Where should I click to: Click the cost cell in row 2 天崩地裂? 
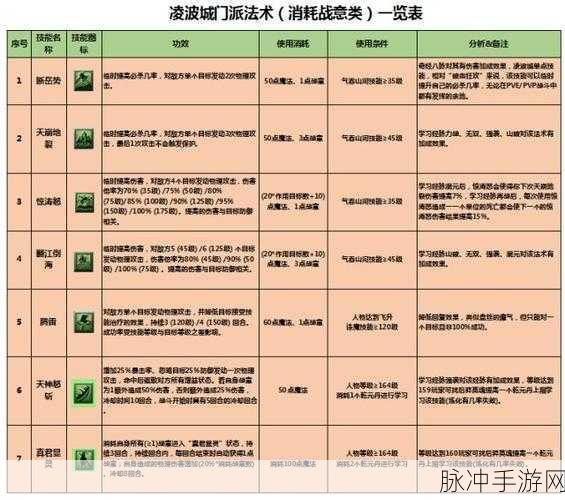click(293, 138)
